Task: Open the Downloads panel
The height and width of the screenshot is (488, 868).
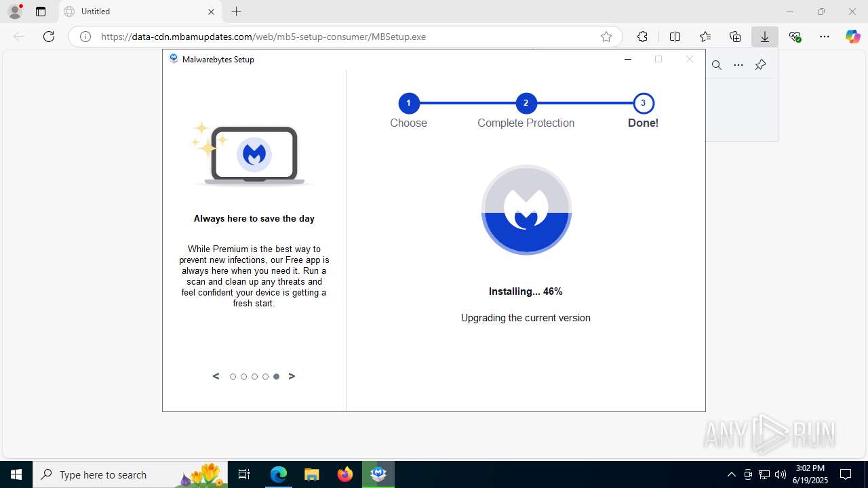Action: tap(765, 37)
